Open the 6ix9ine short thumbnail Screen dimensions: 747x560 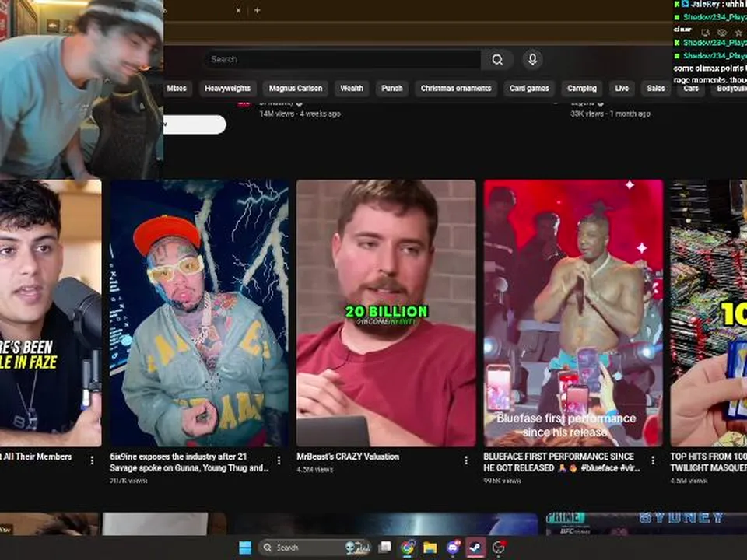coord(199,313)
